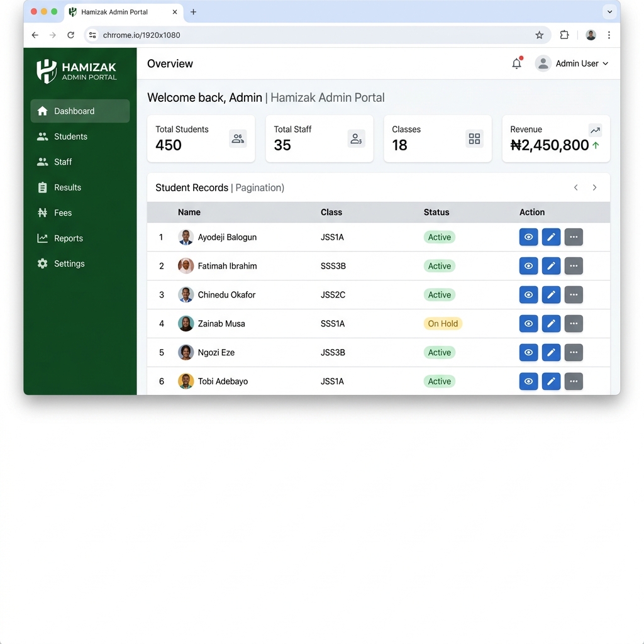Click eye icon in Tobi Adebayo row

[528, 381]
